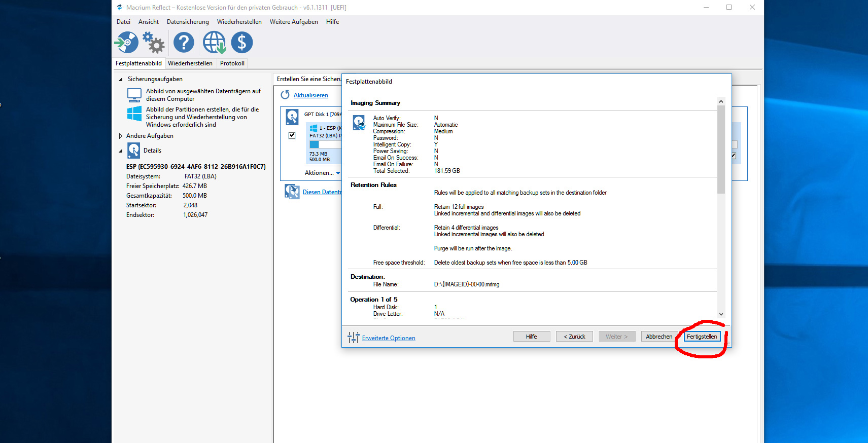Click the Zurück button in dialog
Image resolution: width=868 pixels, height=443 pixels.
tap(574, 337)
